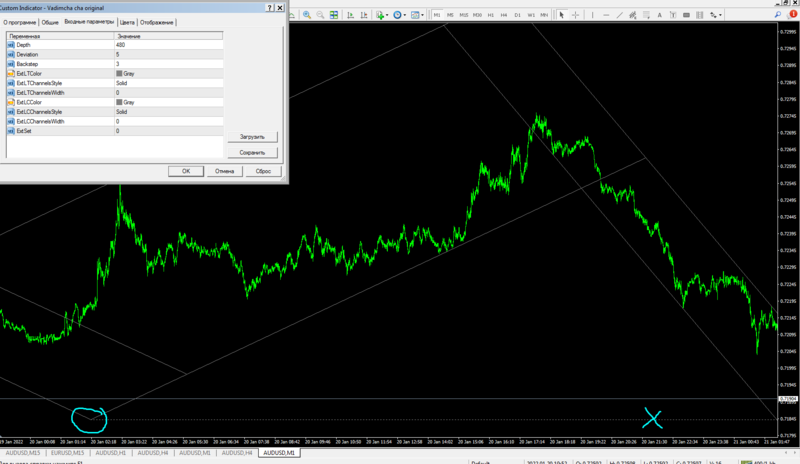The image size is (800, 464).
Task: Switch to M15 timeframe button
Action: coord(463,15)
